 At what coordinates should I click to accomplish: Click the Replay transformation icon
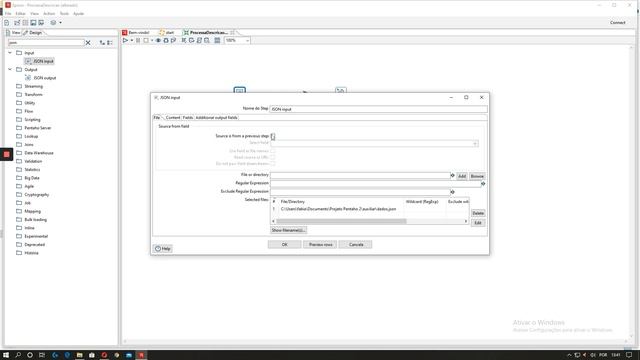coord(173,40)
